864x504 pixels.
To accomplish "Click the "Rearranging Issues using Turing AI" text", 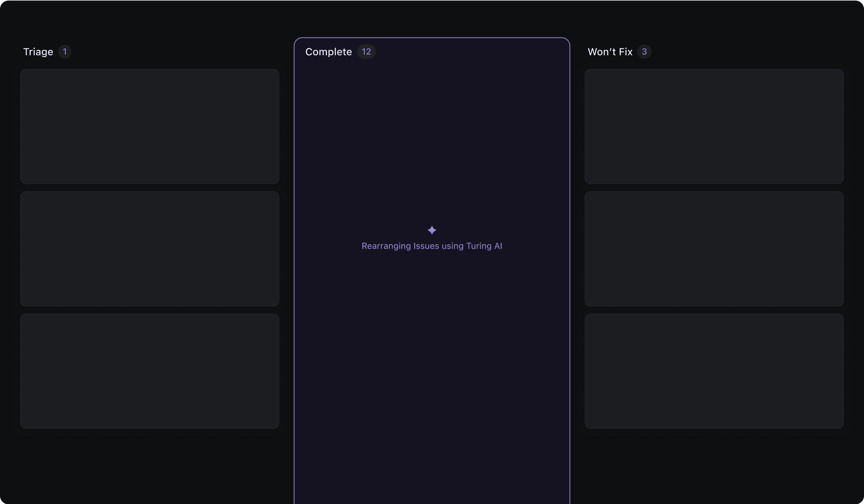I will coord(432,246).
